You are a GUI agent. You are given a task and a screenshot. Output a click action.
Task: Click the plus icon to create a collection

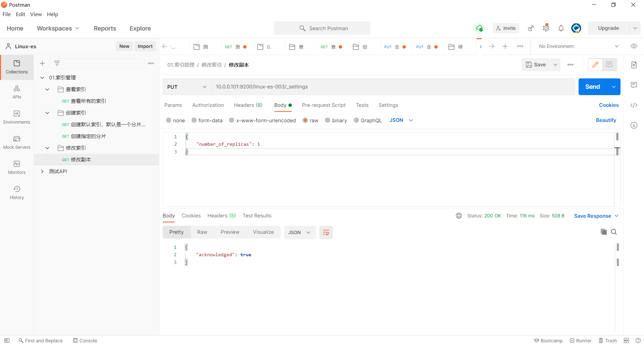pos(42,63)
